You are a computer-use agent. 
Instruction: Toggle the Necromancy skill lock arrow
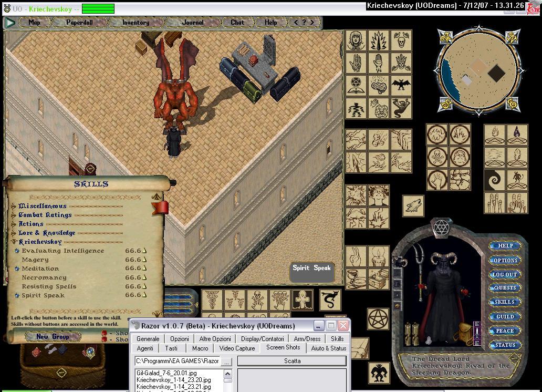pos(144,277)
